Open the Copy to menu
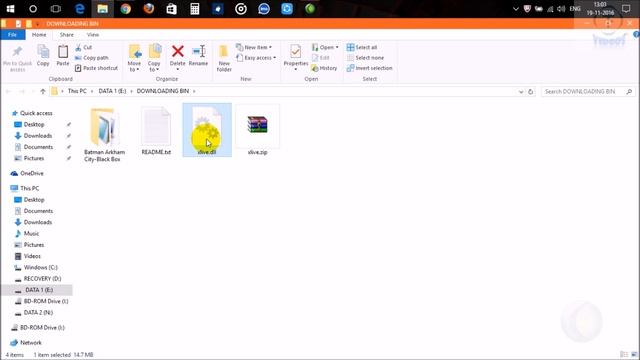This screenshot has height=360, width=640. [x=154, y=58]
